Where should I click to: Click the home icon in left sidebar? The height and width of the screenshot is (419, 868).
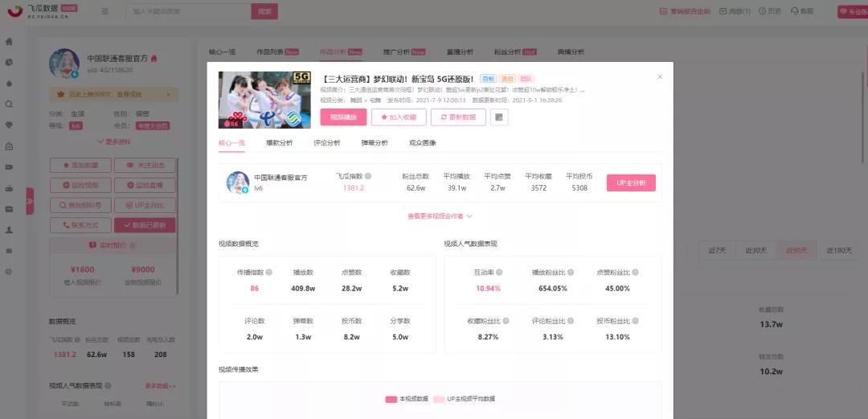coord(9,42)
